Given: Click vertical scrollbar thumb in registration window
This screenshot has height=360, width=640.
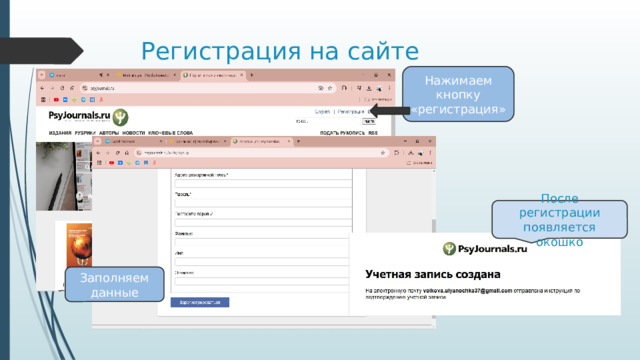Looking at the screenshot, I should 433,226.
